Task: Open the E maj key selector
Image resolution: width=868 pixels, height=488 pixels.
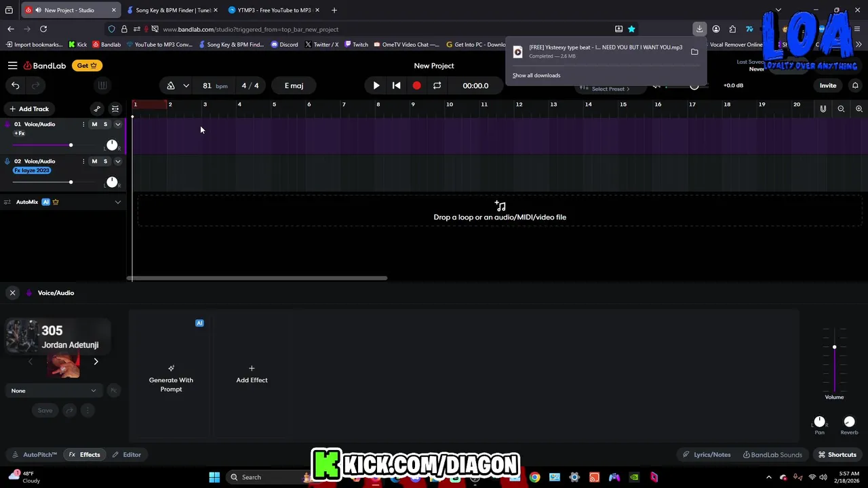Action: 294,85
